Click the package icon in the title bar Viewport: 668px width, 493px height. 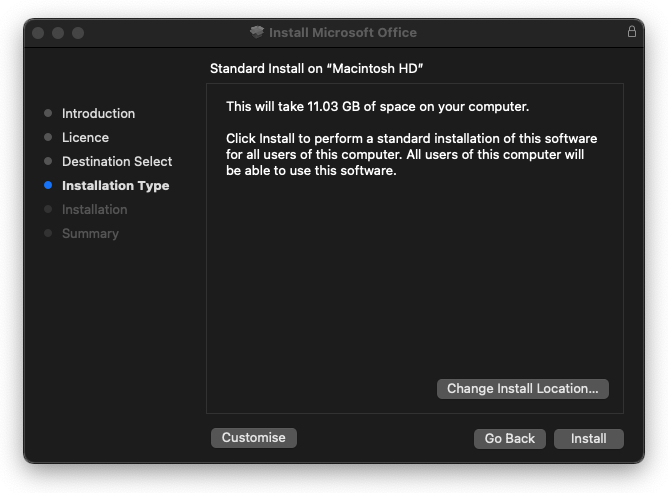pyautogui.click(x=257, y=32)
